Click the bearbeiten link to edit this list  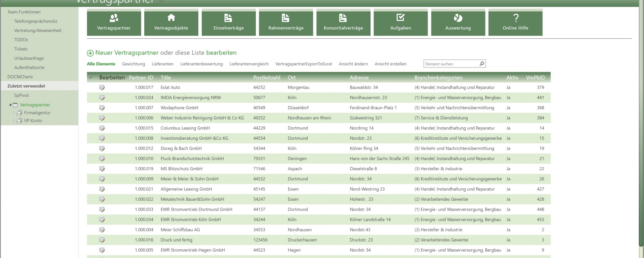pos(222,53)
